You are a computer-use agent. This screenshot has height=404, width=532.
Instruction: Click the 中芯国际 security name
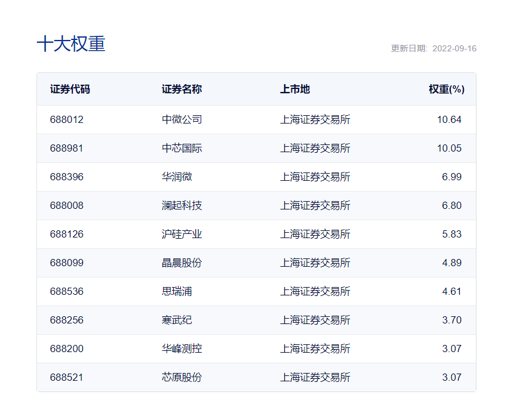(x=182, y=148)
